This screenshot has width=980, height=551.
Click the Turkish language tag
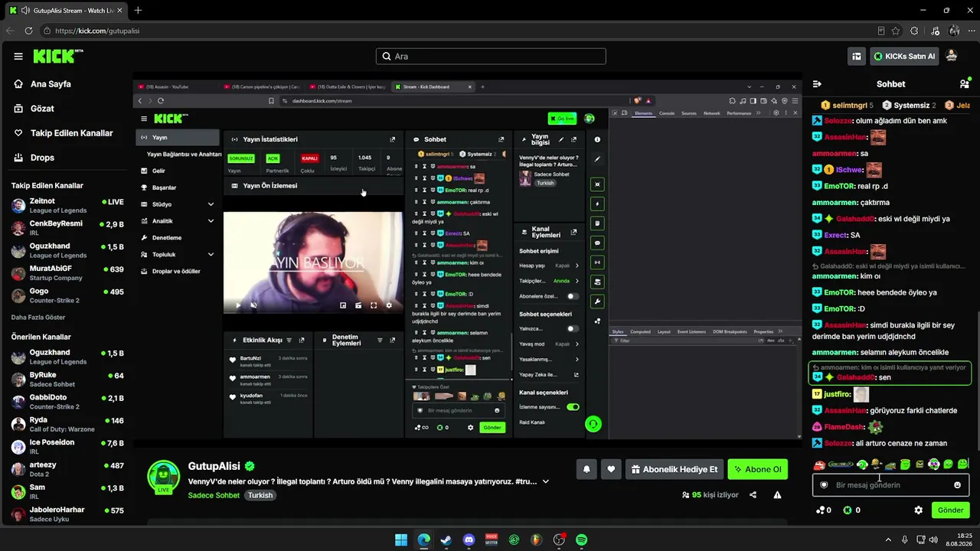(x=260, y=495)
